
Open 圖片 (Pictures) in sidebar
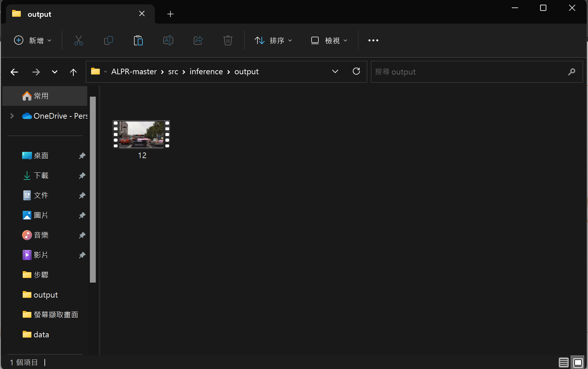click(45, 215)
